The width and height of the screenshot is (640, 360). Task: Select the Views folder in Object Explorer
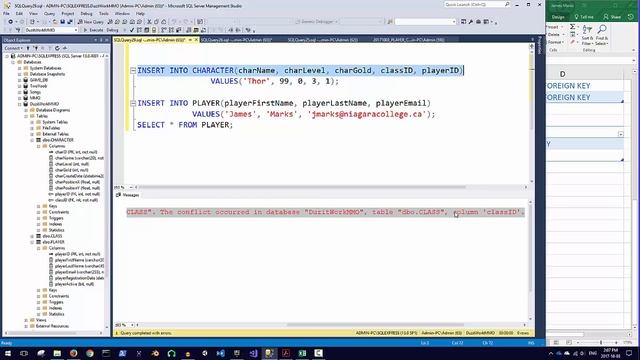(x=41, y=320)
